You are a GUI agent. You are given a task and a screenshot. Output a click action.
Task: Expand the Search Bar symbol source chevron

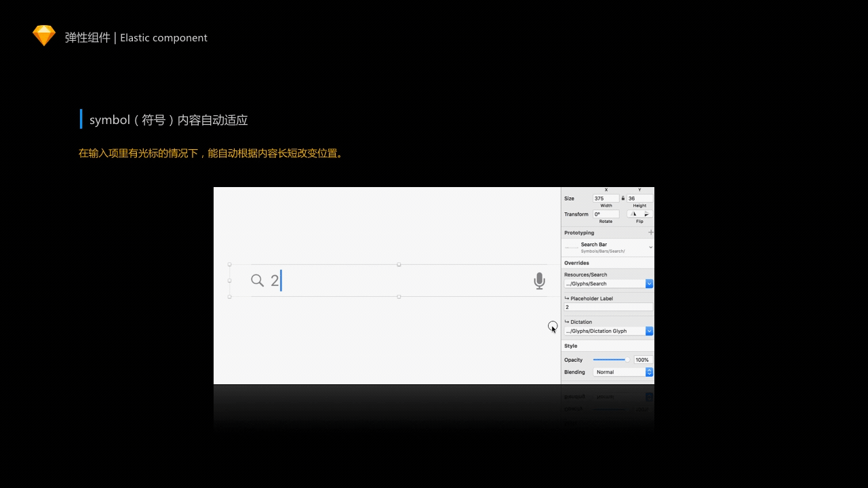pos(650,247)
